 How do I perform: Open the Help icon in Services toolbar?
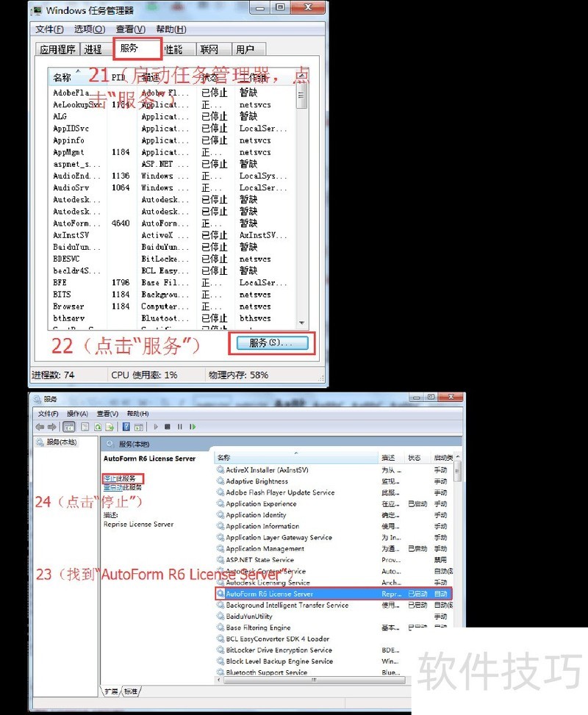pos(126,427)
